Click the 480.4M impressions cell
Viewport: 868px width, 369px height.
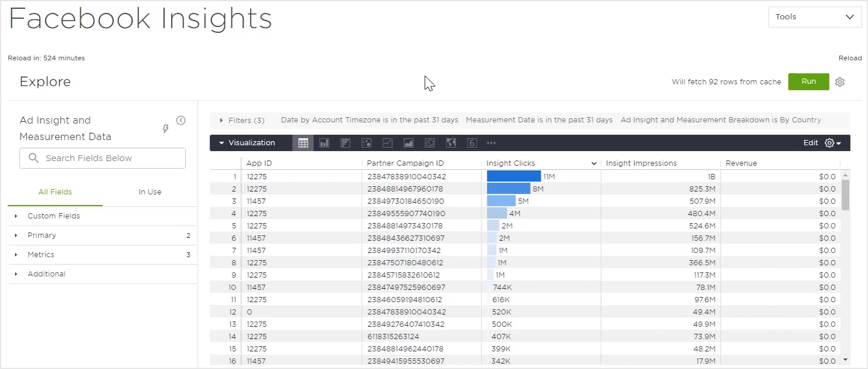700,213
